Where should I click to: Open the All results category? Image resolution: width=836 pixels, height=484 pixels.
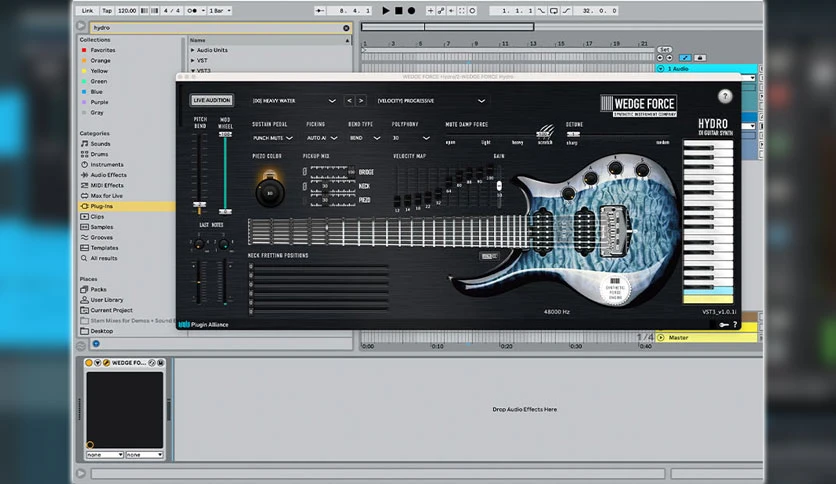tap(103, 259)
